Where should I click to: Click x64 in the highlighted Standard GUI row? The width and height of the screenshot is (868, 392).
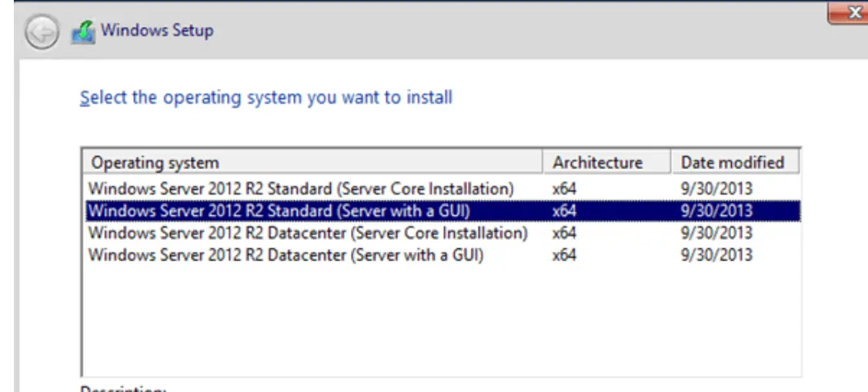564,211
